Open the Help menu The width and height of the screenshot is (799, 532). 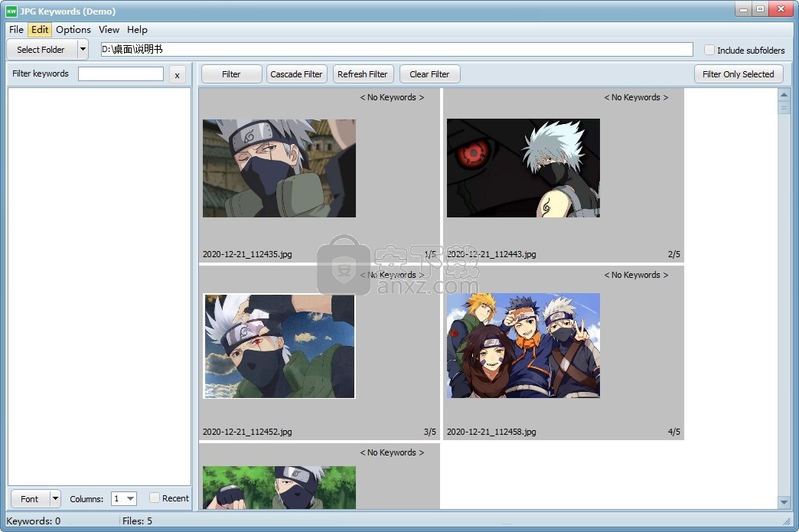(x=137, y=30)
